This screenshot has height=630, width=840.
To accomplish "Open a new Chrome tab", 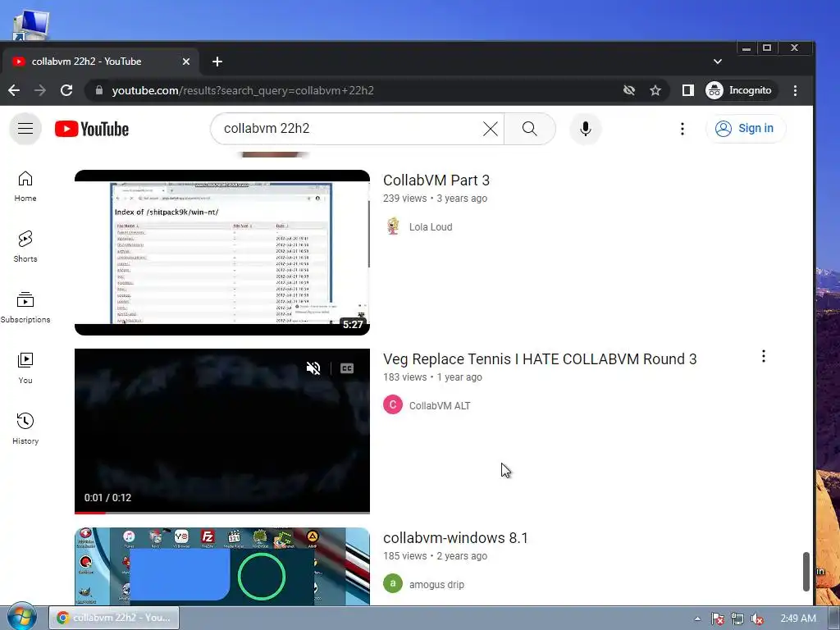I will coord(217,62).
